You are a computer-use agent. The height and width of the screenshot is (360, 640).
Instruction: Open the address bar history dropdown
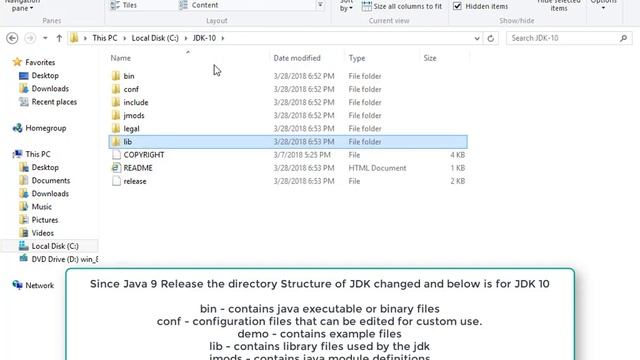point(477,38)
